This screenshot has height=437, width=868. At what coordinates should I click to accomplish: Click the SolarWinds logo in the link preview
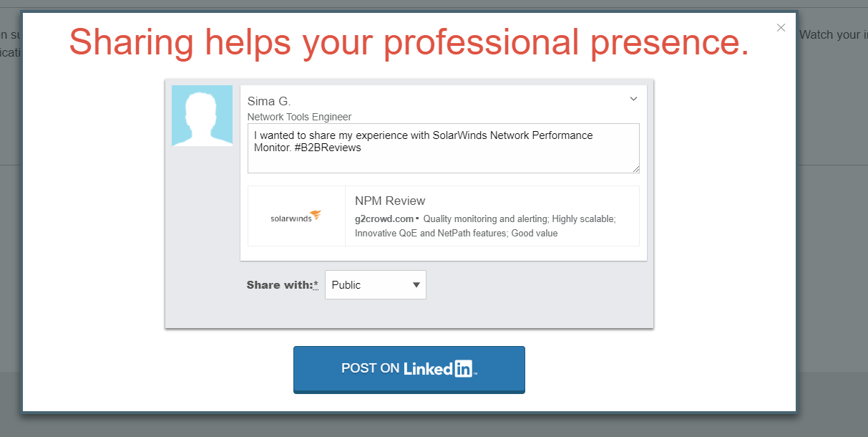click(x=296, y=216)
